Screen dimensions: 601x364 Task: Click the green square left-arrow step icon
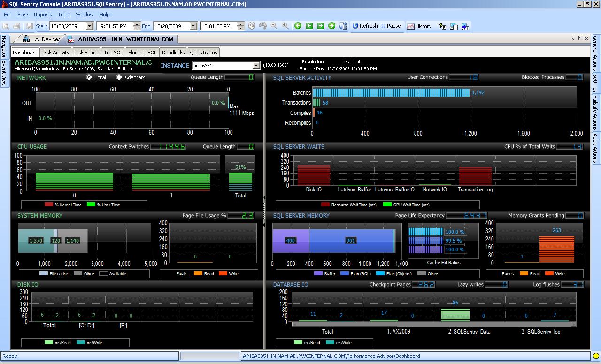[309, 26]
